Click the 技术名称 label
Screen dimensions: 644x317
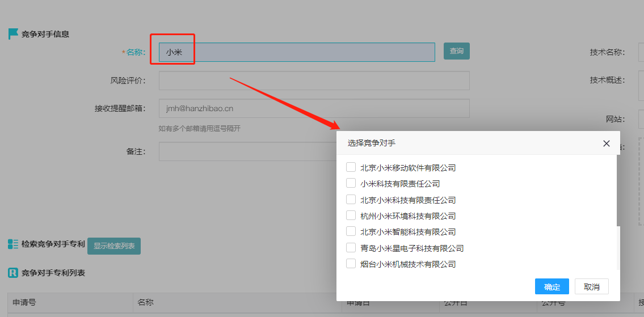(608, 52)
